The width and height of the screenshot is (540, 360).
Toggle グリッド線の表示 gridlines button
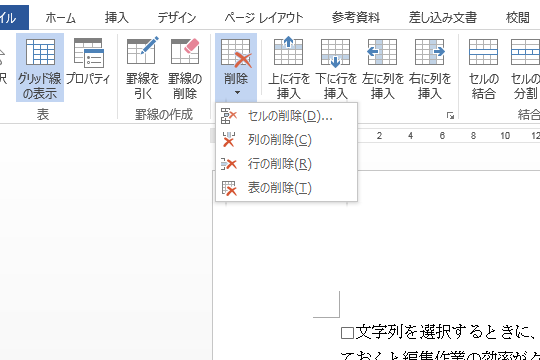(x=40, y=68)
